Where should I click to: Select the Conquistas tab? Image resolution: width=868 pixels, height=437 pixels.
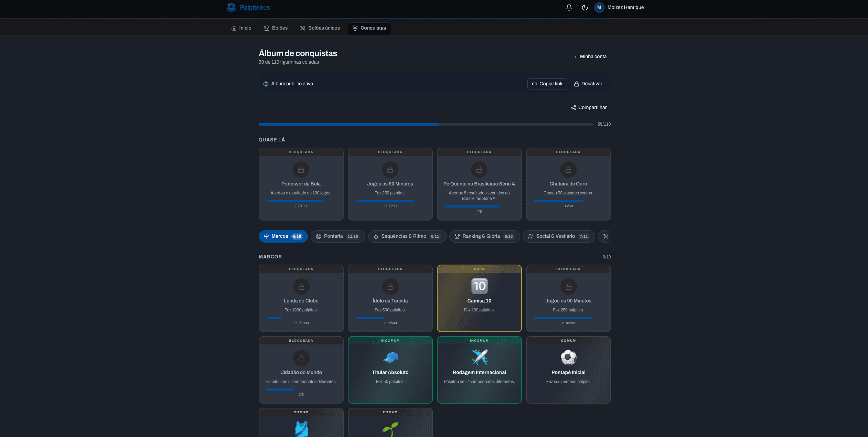[x=369, y=28]
